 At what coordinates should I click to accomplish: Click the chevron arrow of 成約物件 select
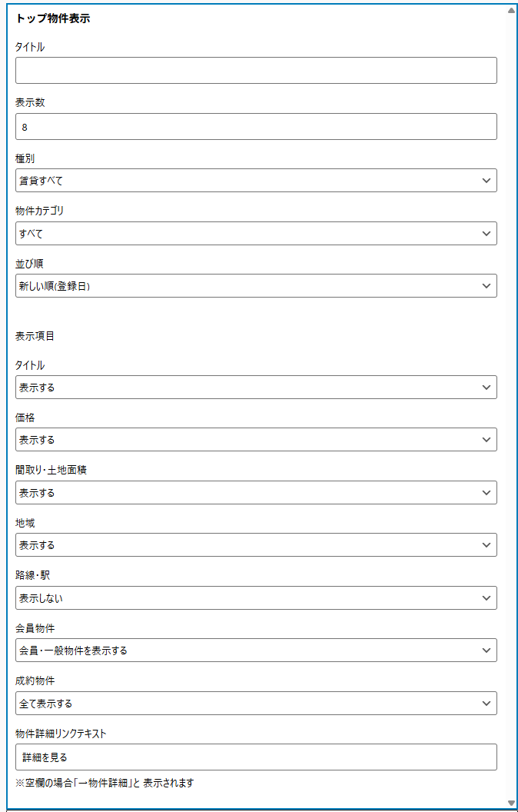coord(486,704)
